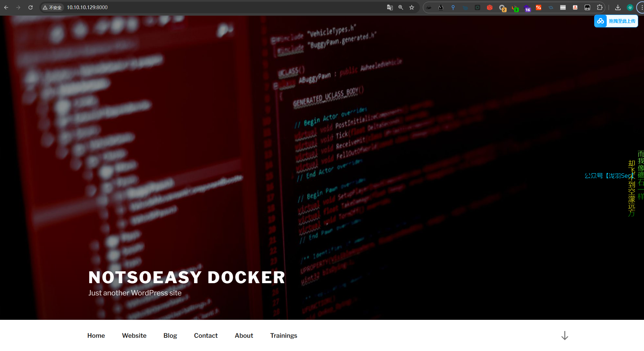Open the purple extension with badge 16
Viewport: 644px width, 351px height.
(527, 8)
